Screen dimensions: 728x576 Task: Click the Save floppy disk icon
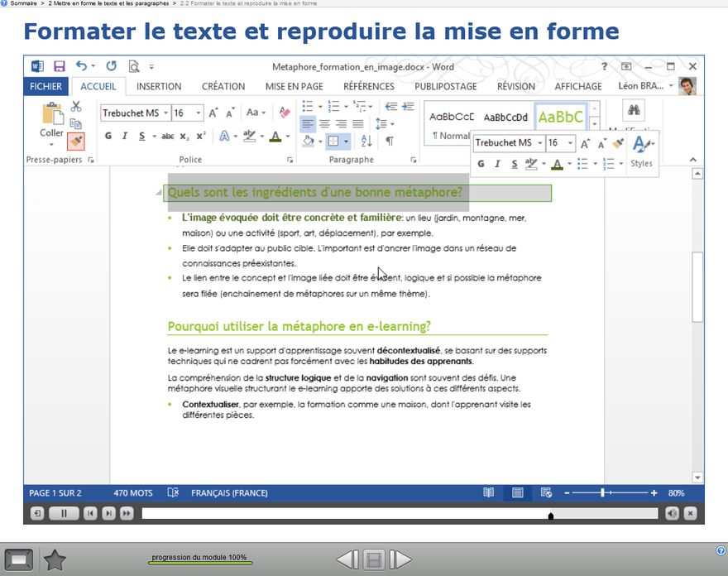[60, 66]
